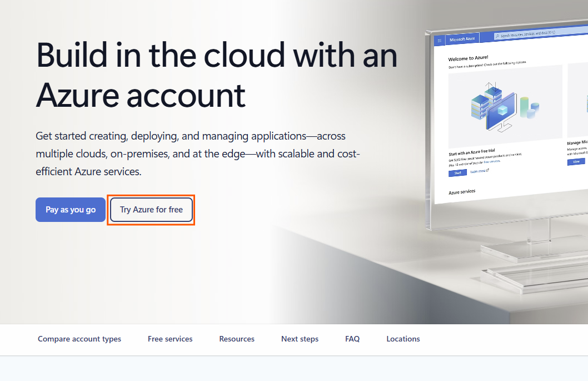Click Try Azure for free button
Viewport: 588px width, 381px height.
pyautogui.click(x=151, y=210)
